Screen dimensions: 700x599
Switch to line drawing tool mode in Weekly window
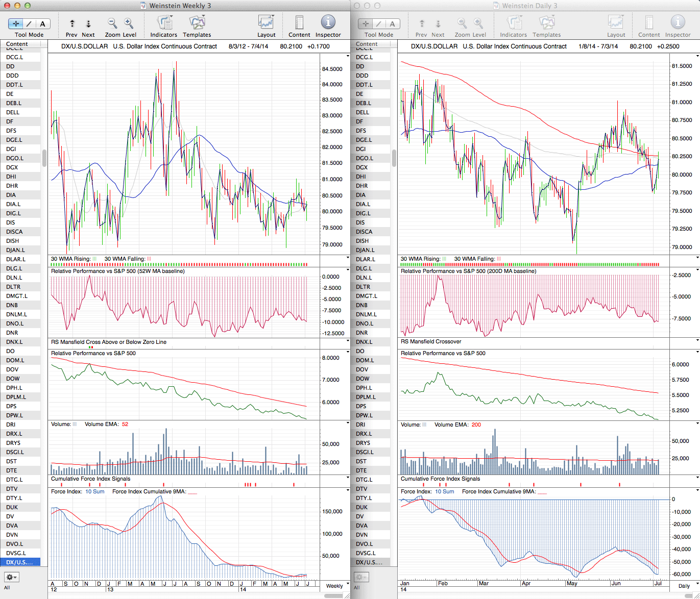[29, 23]
